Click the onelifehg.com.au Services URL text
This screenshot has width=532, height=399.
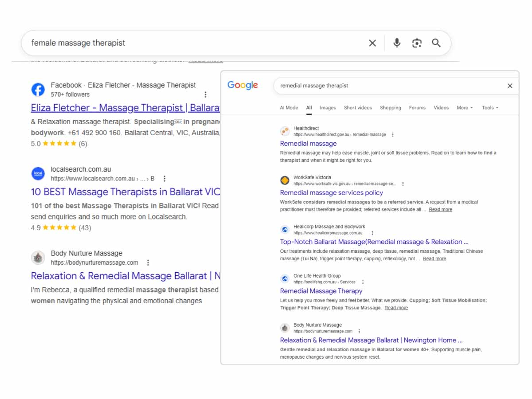[x=324, y=282]
